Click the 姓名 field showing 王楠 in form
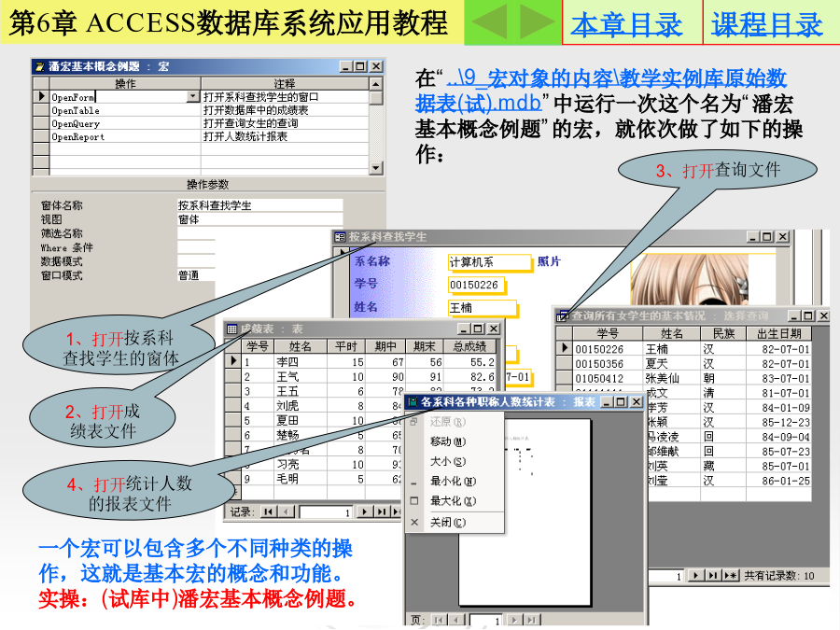840x630 pixels. point(483,308)
